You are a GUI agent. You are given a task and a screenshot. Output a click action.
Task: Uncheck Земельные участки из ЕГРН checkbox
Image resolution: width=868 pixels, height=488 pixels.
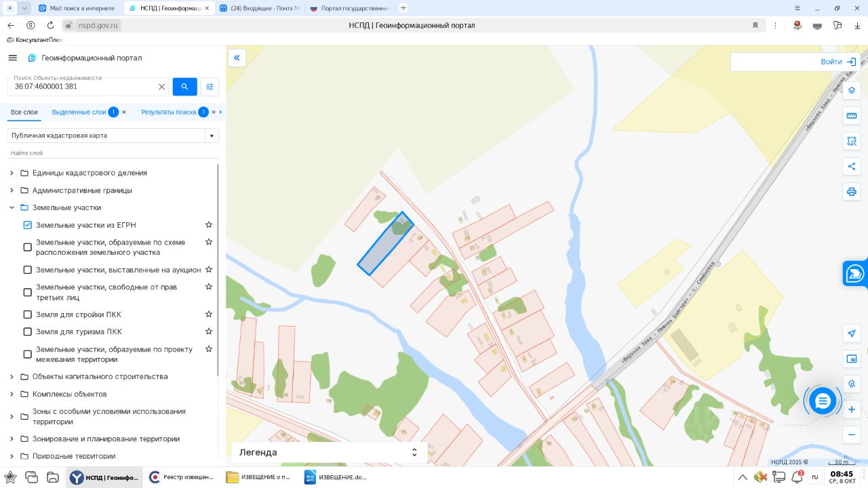pos(28,225)
